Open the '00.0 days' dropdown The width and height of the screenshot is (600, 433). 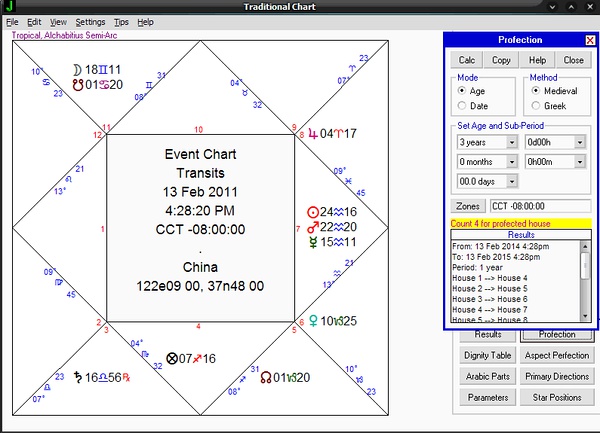pos(511,182)
